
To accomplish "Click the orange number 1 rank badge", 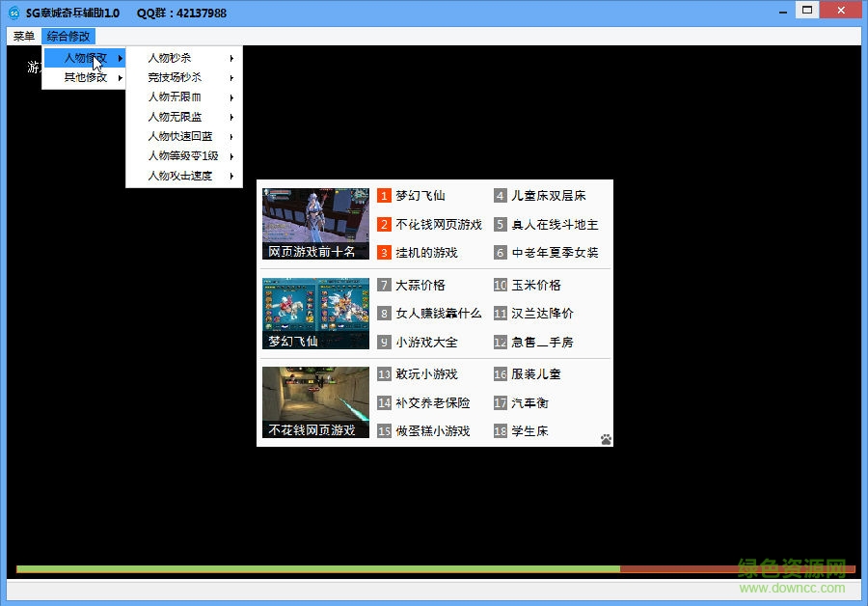I will click(x=384, y=196).
